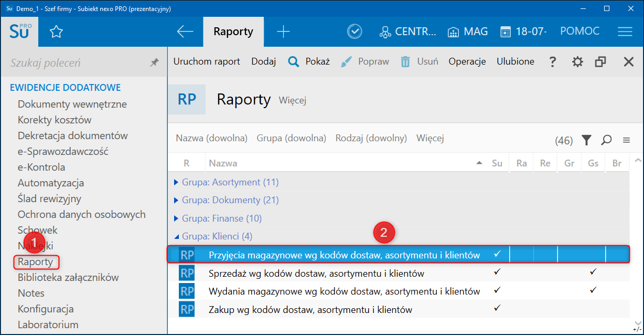
Task: Toggle Su checkmark for Zakup report
Action: [x=497, y=308]
